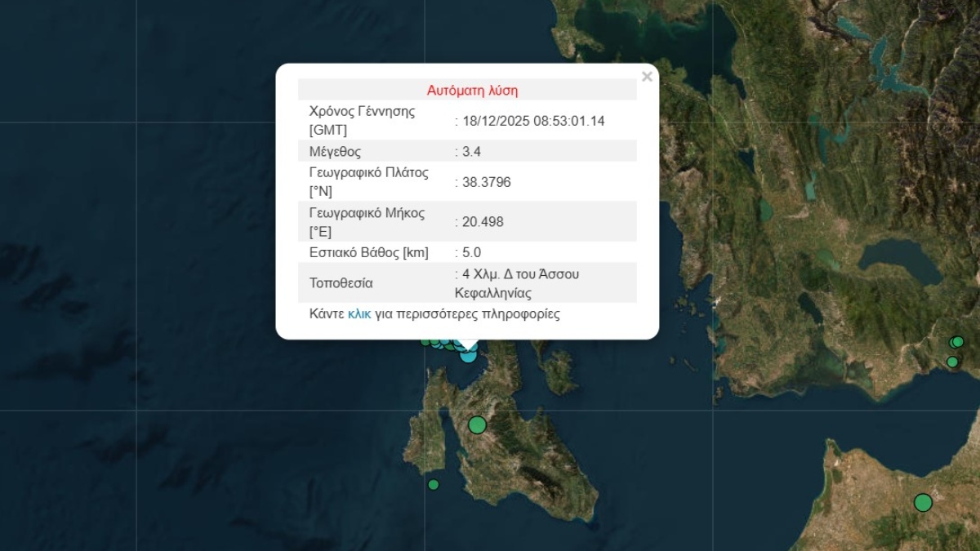The image size is (980, 551).
Task: Click the red 'Αυτόματη λύση' header
Action: click(472, 90)
